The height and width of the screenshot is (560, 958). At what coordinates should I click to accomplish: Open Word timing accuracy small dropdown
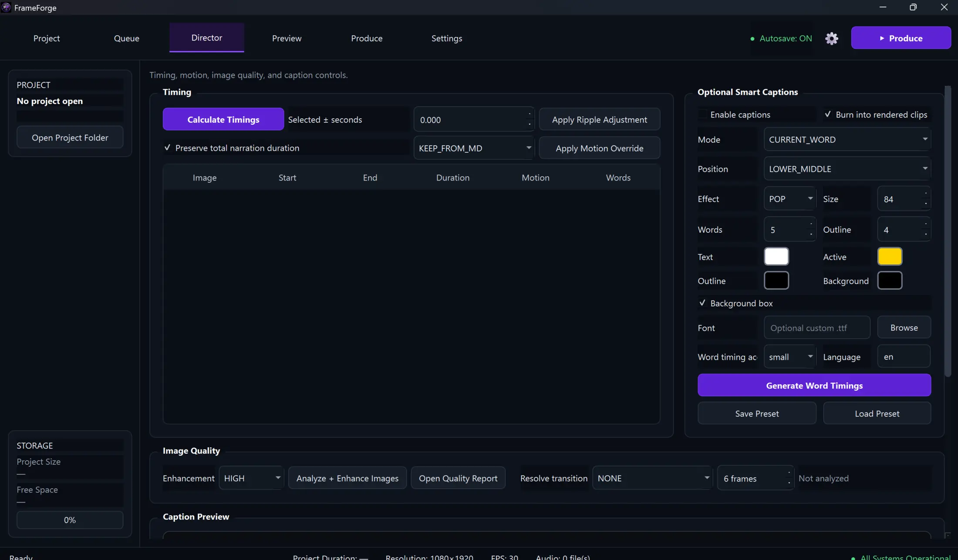[789, 357]
